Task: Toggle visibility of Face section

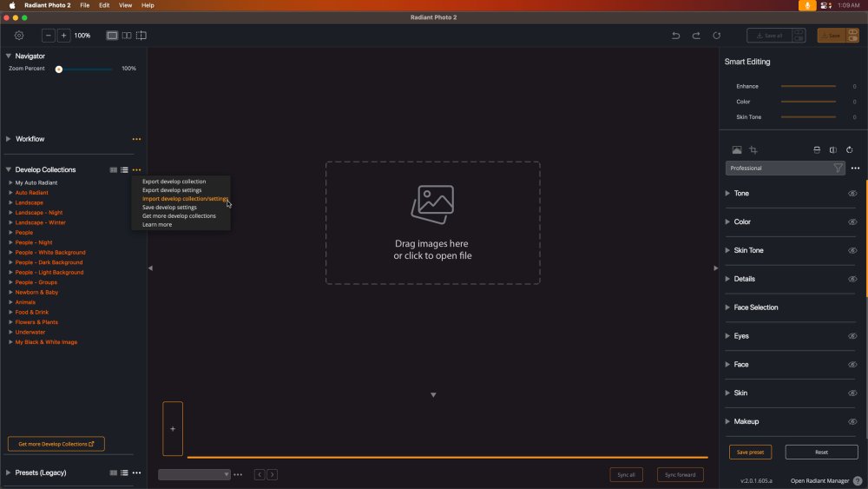Action: pyautogui.click(x=852, y=365)
